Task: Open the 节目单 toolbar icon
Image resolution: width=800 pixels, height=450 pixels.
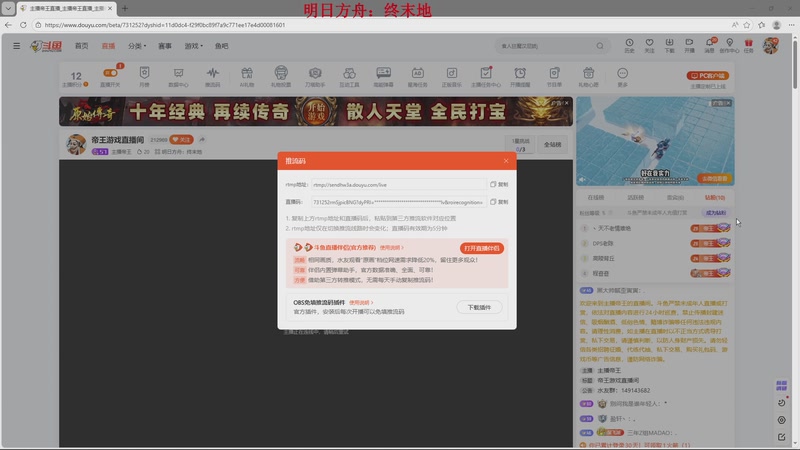Action: 554,77
